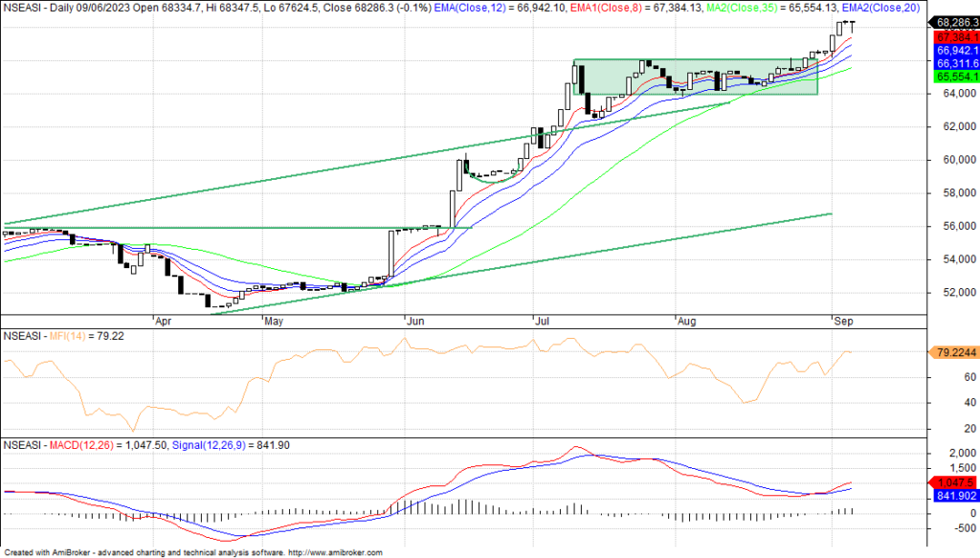Click the green 65,554.1 MA price tag
Viewport: 980px width, 558px height.
click(954, 76)
